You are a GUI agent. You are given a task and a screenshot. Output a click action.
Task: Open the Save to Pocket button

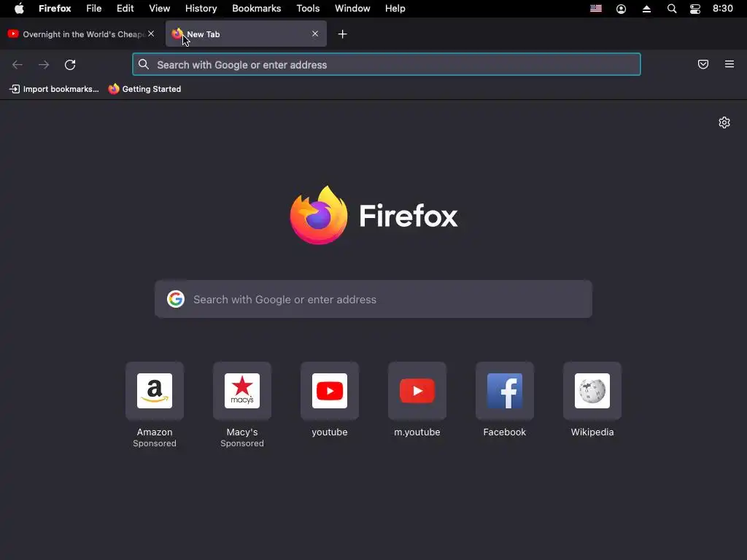pyautogui.click(x=703, y=64)
